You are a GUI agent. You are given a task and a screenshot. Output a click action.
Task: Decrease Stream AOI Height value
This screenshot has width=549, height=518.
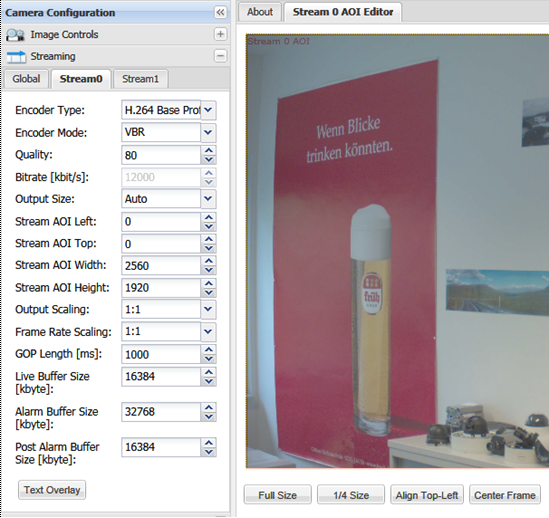(209, 292)
